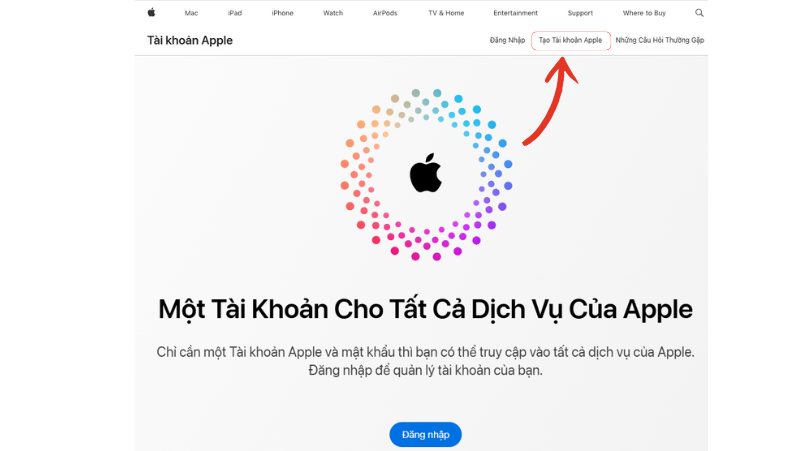Click the Apple logo in navigation bar
Image resolution: width=800 pixels, height=451 pixels.
pos(152,13)
